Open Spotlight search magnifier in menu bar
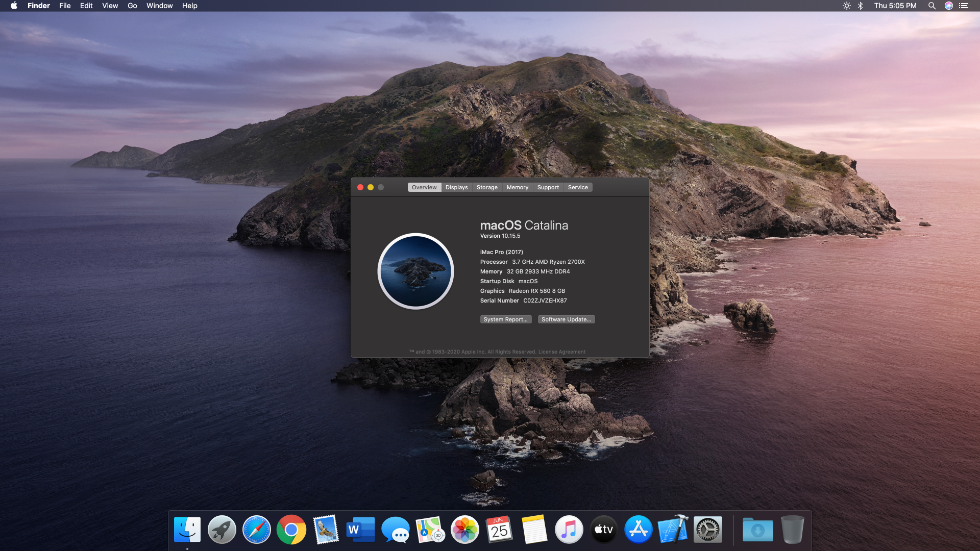 932,6
